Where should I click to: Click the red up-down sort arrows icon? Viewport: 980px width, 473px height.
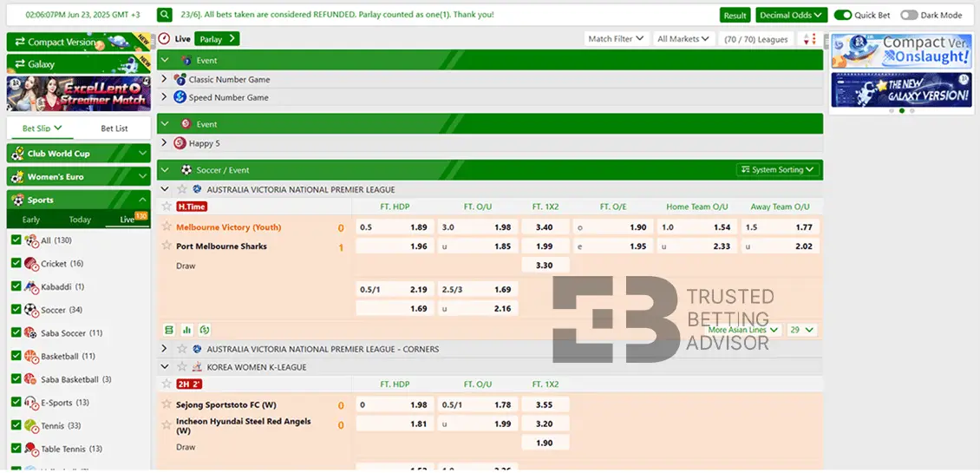point(810,39)
